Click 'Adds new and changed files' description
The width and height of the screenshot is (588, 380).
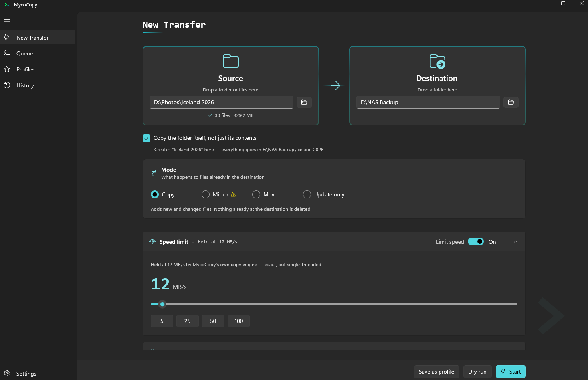click(x=231, y=209)
